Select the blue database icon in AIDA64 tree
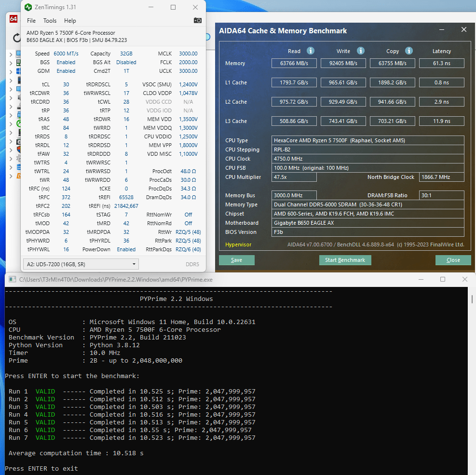This screenshot has height=475, width=476. tap(18, 167)
